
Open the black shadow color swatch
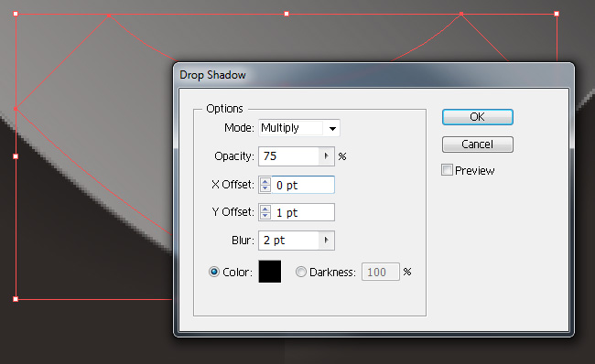click(270, 272)
